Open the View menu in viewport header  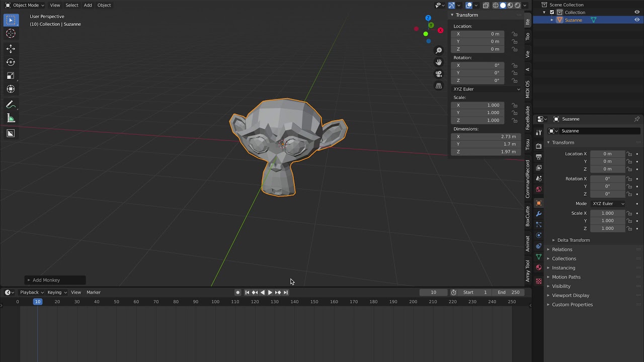(55, 5)
